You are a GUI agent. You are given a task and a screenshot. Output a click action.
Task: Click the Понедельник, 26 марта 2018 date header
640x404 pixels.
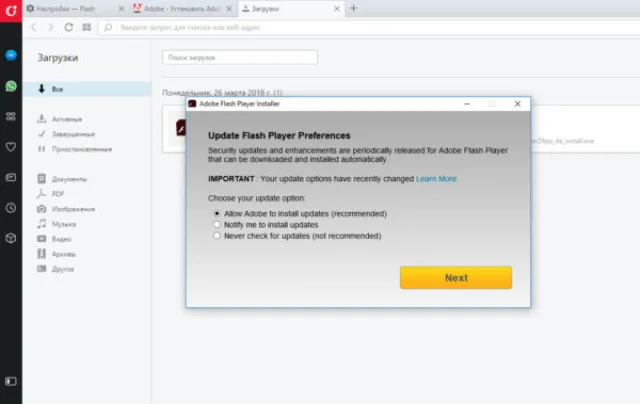222,93
